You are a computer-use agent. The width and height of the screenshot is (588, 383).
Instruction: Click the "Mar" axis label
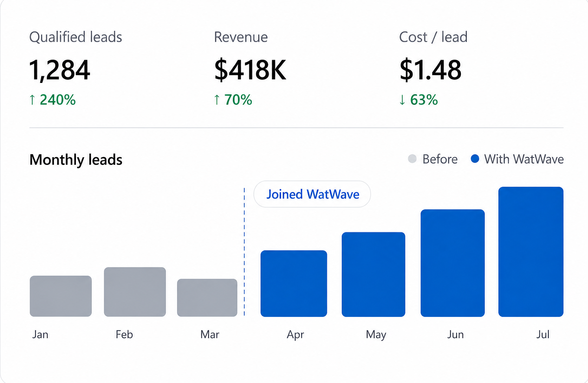click(210, 335)
